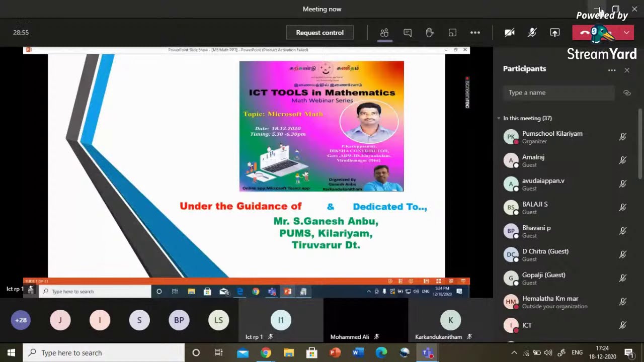Toggle the camera on or off
This screenshot has width=644, height=362.
click(510, 33)
